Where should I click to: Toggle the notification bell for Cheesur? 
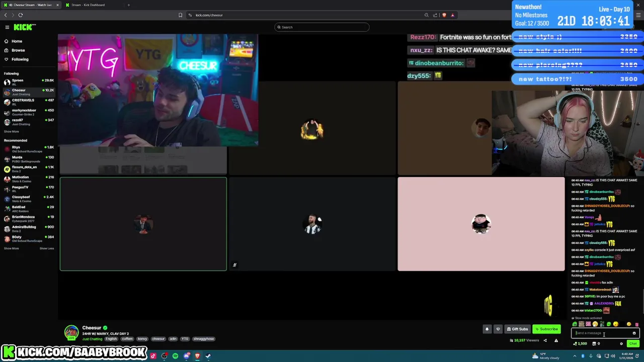(x=487, y=329)
